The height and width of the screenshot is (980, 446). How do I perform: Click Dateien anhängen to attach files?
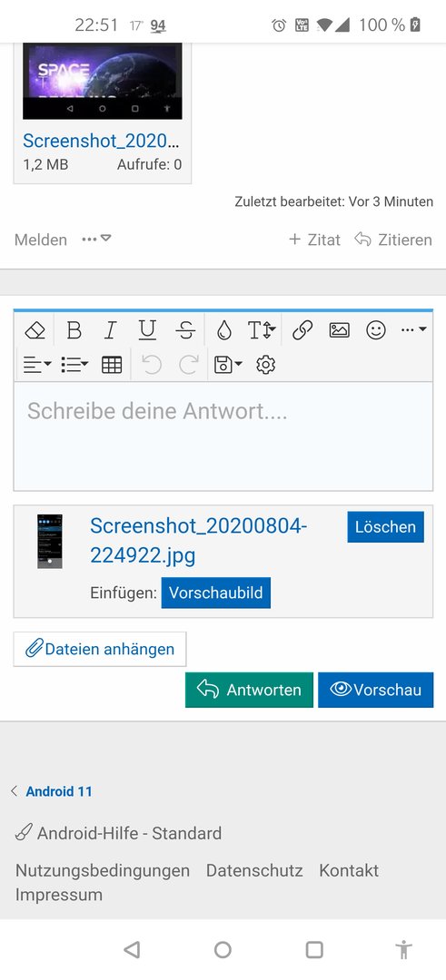point(100,649)
